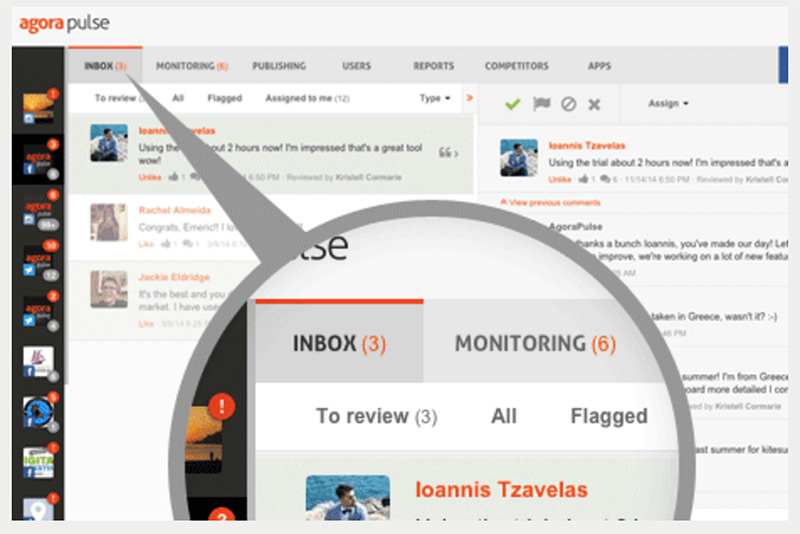The height and width of the screenshot is (534, 800).
Task: Select the agora pulse Instagram account with 99+ badge
Action: (39, 210)
